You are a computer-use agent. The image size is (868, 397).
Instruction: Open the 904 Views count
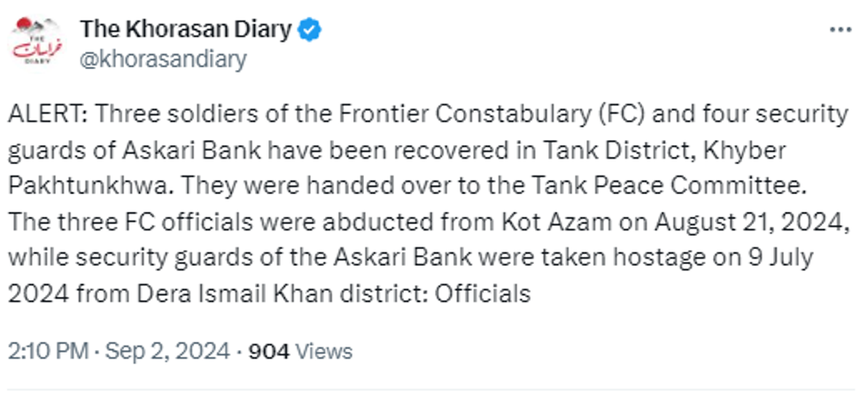300,351
